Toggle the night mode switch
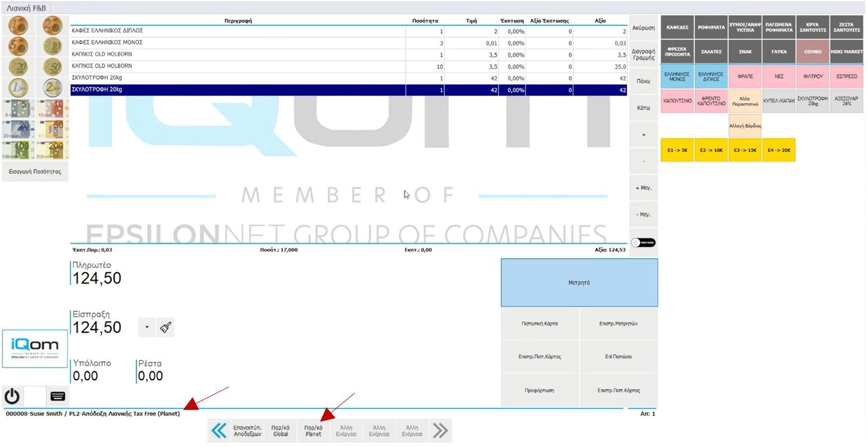 click(x=643, y=242)
